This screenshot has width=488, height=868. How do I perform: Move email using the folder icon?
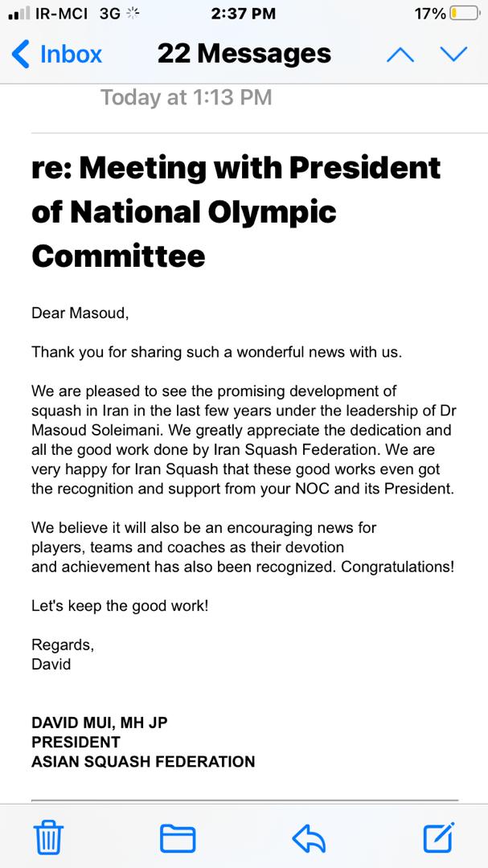177,838
